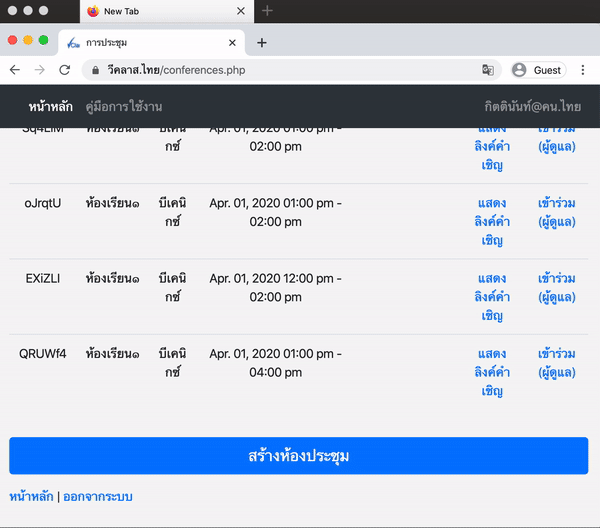Open the Guest profile button
The width and height of the screenshot is (600, 528).
[537, 70]
